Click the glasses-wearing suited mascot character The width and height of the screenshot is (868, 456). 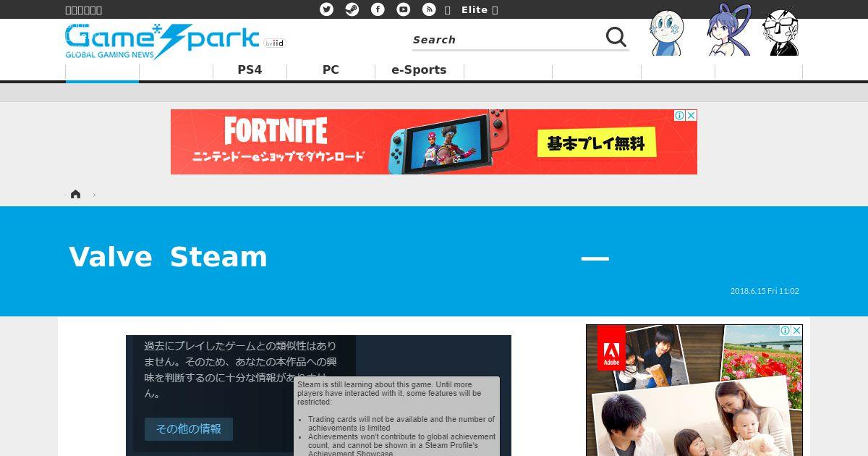coord(780,32)
